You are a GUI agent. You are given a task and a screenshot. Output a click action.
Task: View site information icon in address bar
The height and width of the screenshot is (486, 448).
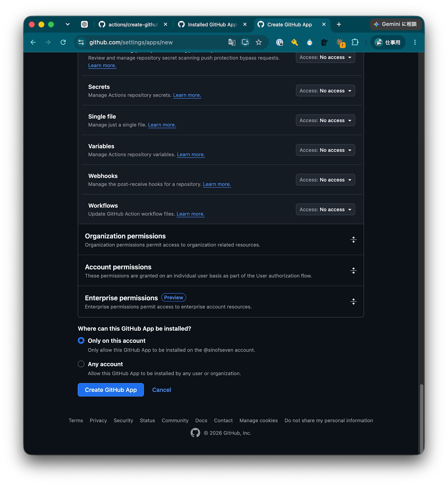click(x=81, y=42)
